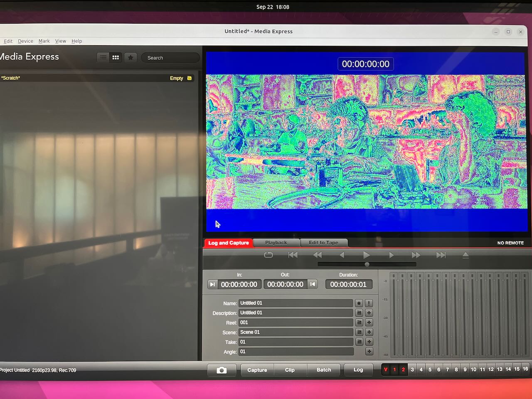Mark In point button beside In timecode
The width and height of the screenshot is (532, 399).
[212, 284]
